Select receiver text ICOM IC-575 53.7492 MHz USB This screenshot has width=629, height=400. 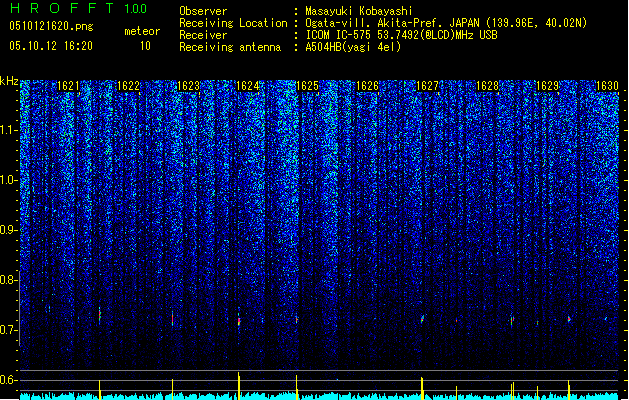[402, 35]
